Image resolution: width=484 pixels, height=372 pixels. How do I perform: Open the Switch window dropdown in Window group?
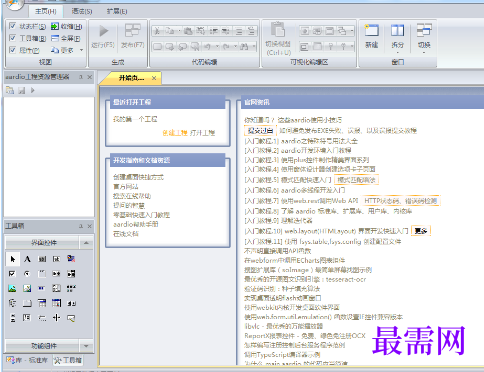click(x=424, y=53)
